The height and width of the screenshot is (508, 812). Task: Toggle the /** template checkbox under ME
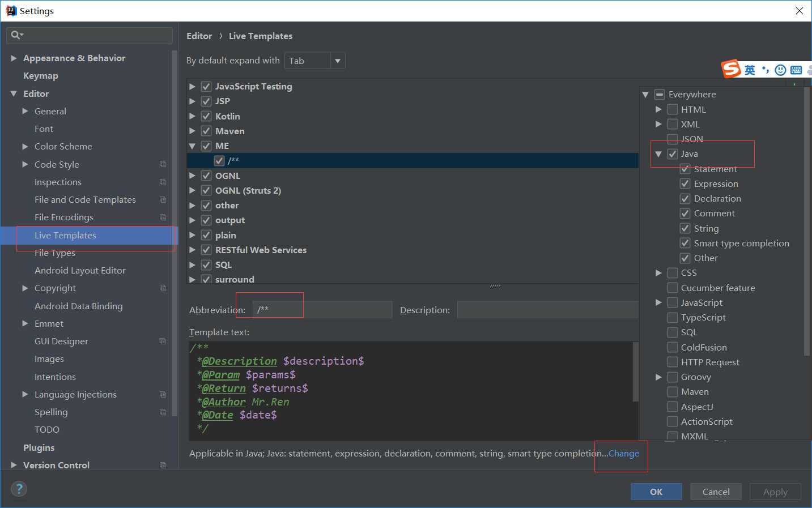(x=219, y=161)
